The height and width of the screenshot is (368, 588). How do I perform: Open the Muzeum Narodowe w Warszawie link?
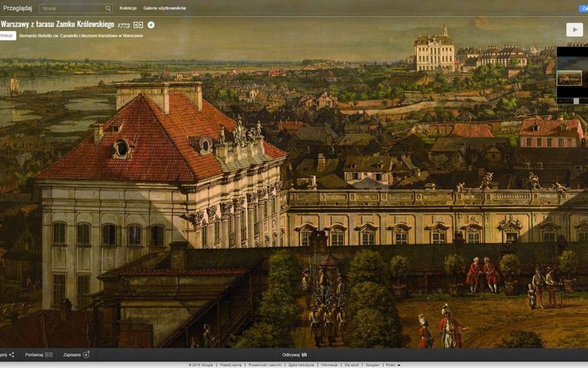(x=112, y=36)
